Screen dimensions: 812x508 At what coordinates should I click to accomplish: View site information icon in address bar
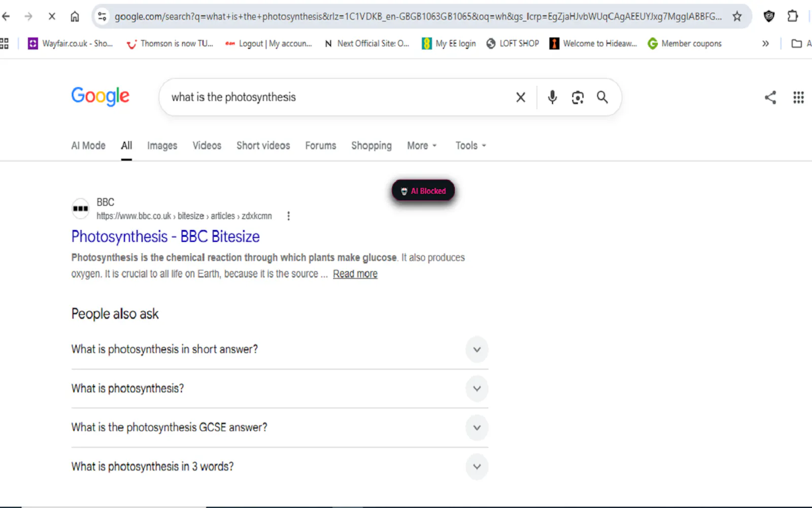103,16
